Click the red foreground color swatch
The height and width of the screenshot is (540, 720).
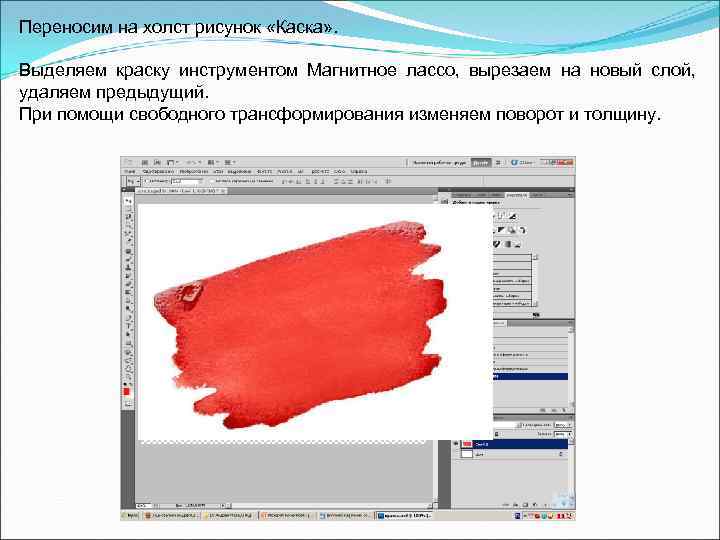pyautogui.click(x=127, y=391)
